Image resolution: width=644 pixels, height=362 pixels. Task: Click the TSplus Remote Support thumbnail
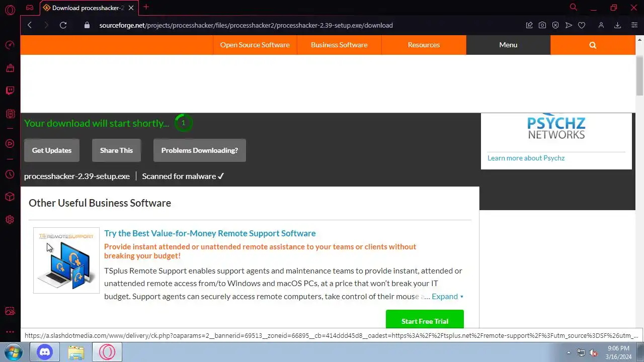coord(66,260)
